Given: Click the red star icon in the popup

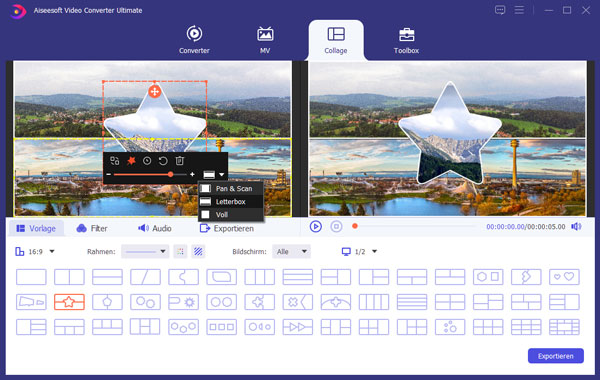Looking at the screenshot, I should click(131, 161).
